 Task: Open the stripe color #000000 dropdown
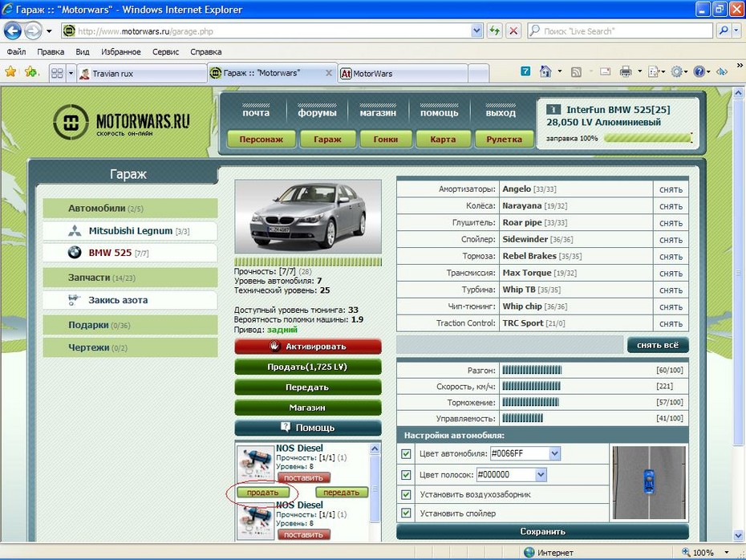click(541, 475)
